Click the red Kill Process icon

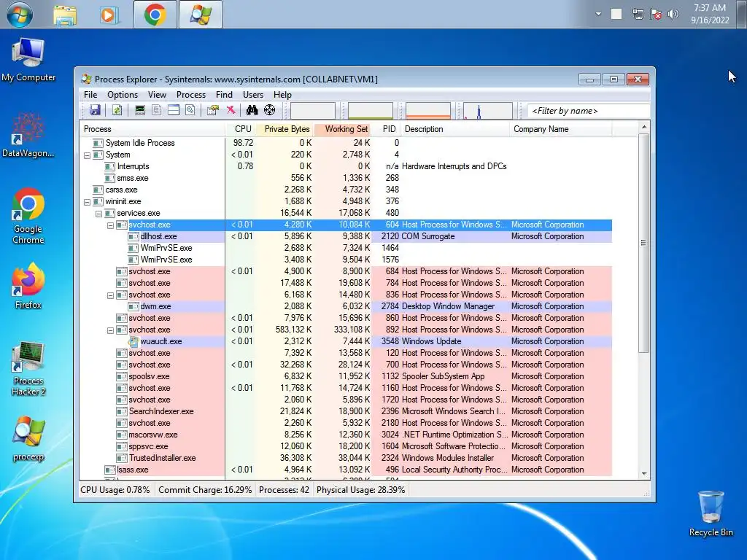(231, 111)
